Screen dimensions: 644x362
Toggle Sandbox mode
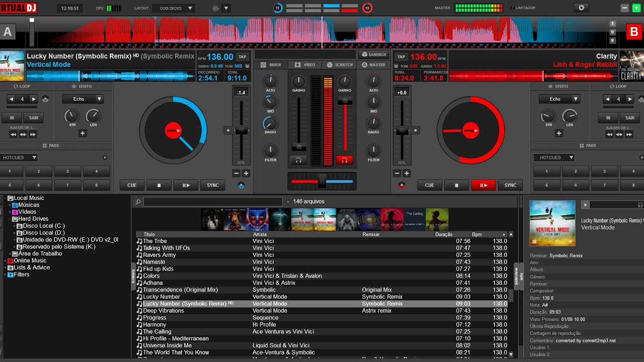(373, 54)
